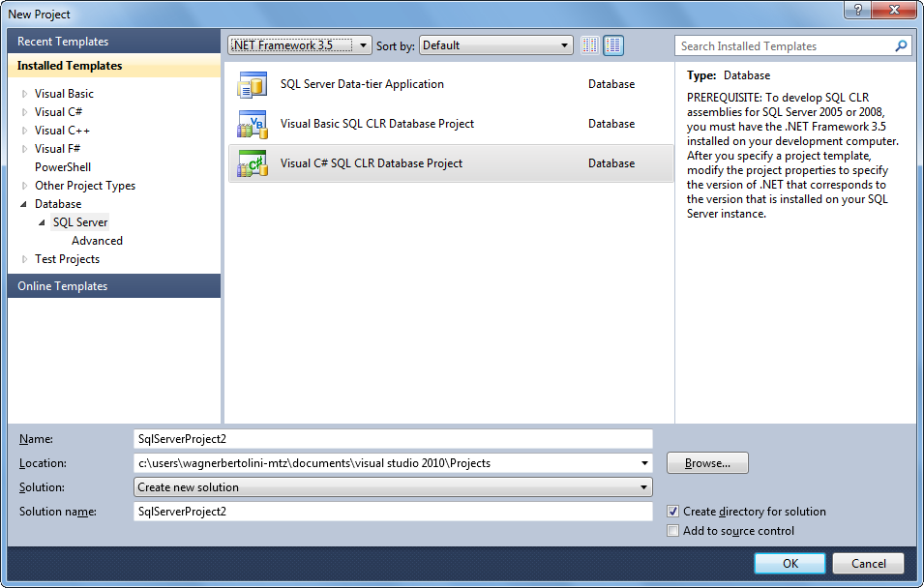The height and width of the screenshot is (588, 924).
Task: Select Visual Basic SQL CLR Database Project text
Action: point(377,124)
